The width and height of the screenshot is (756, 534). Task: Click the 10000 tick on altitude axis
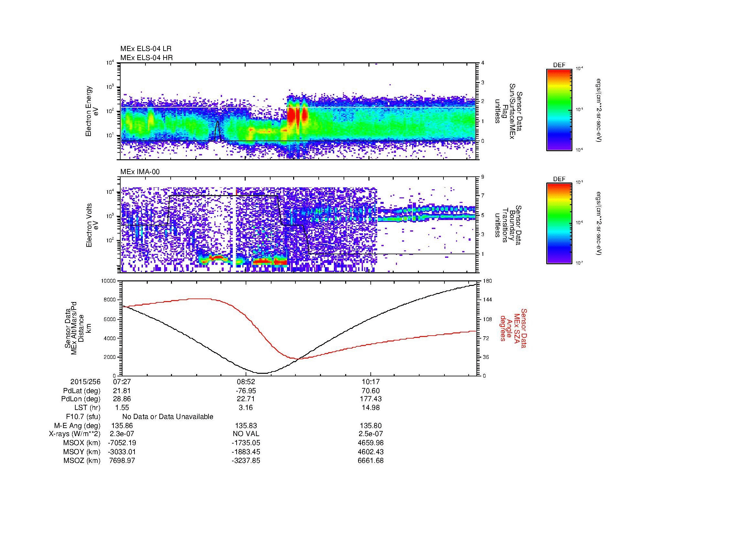coord(108,281)
